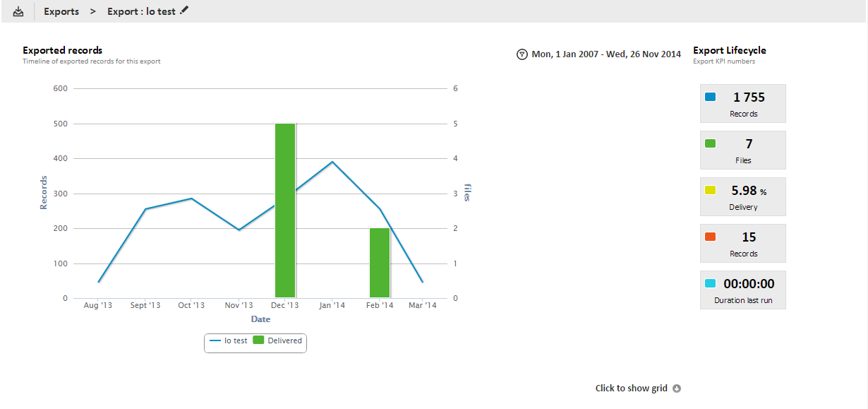Click the yellow Delivery KPI square

coord(711,191)
